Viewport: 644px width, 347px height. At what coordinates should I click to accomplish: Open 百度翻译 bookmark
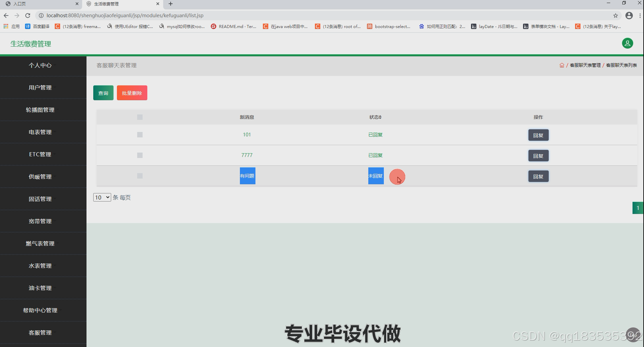point(37,26)
